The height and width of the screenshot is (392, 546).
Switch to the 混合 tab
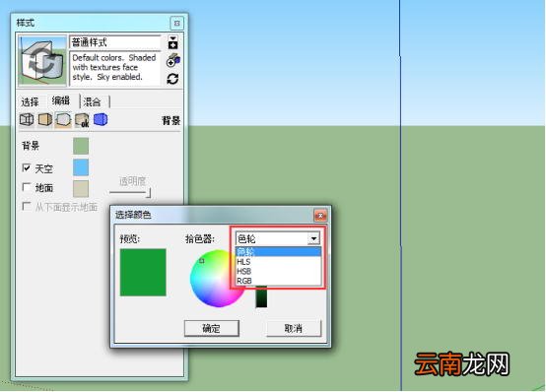tap(93, 102)
